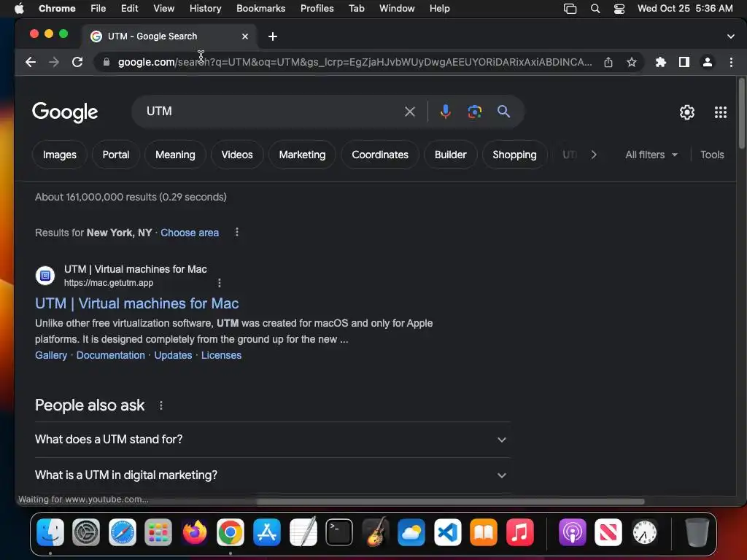Reload the page with the refresh icon
Screen dimensions: 747x560
pyautogui.click(x=77, y=62)
